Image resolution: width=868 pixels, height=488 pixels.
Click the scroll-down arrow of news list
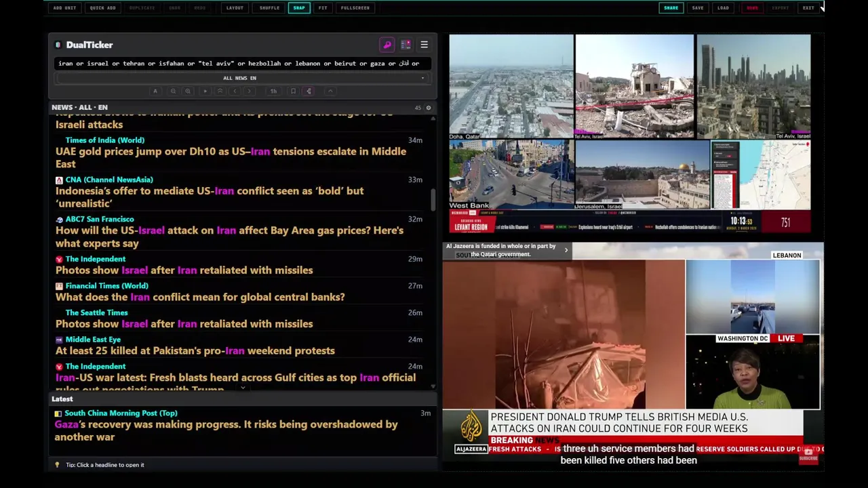(x=433, y=387)
